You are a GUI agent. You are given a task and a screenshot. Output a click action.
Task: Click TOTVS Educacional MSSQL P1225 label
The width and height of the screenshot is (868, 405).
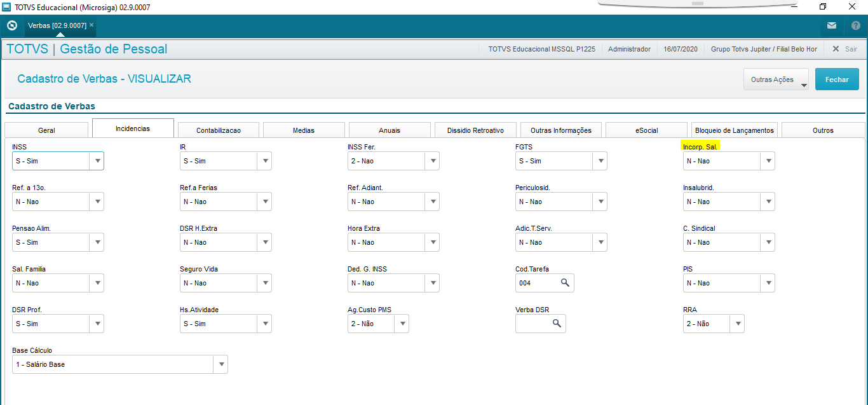point(541,49)
